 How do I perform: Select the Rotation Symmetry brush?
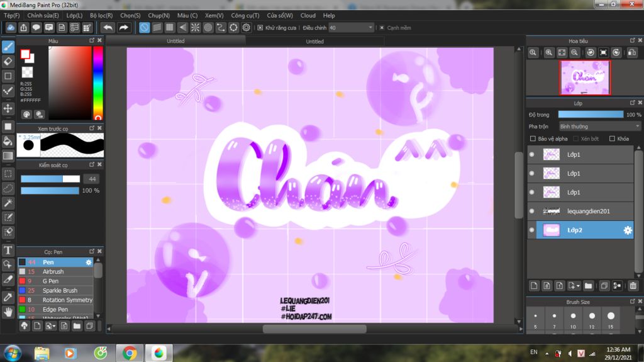(55, 300)
